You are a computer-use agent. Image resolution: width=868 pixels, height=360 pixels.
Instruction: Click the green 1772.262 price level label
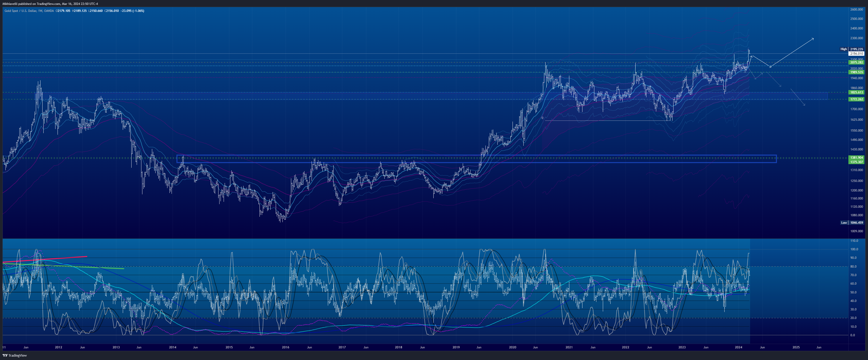[856, 99]
